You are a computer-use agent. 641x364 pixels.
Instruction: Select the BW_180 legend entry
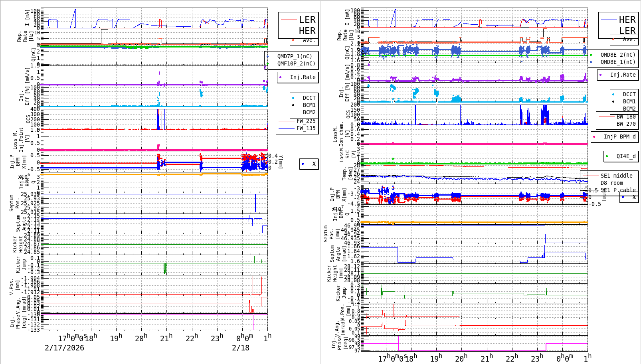626,117
